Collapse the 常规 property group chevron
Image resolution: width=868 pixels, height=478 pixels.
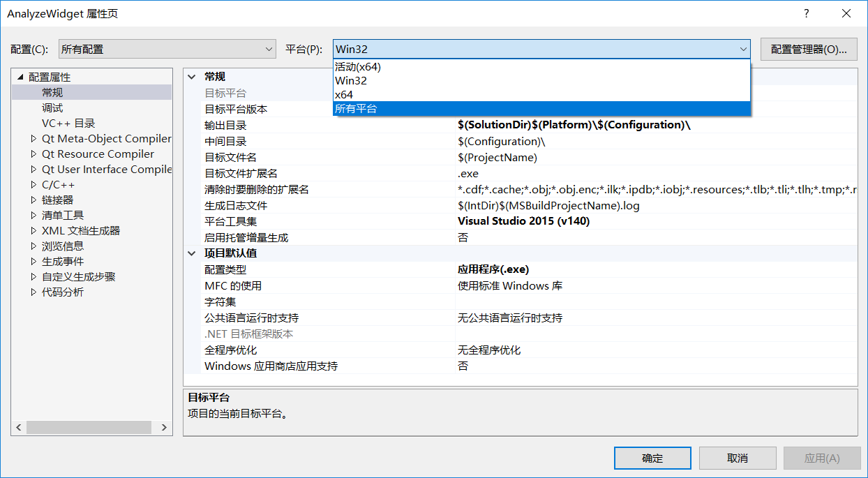coord(193,77)
